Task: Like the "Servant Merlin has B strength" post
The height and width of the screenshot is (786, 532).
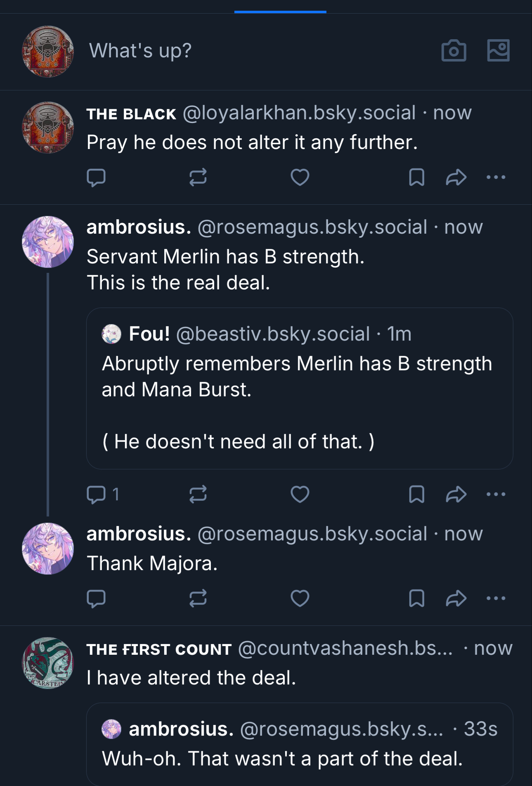Action: pos(300,494)
